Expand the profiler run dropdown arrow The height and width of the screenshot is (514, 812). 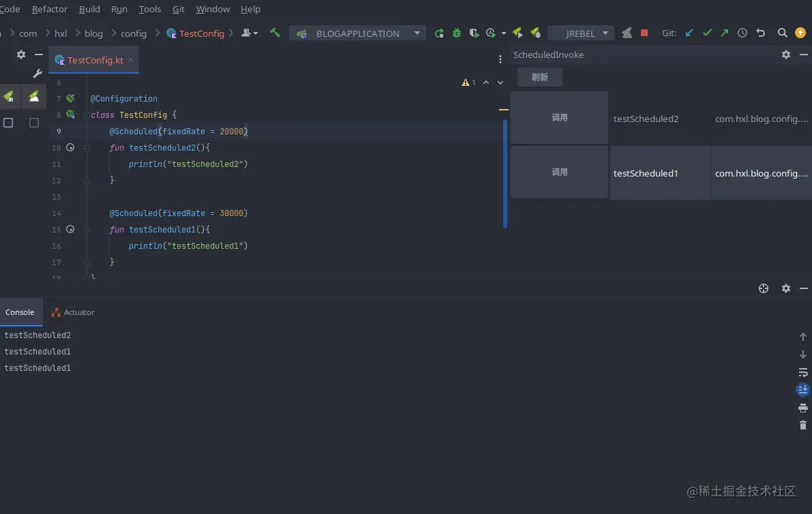(503, 33)
